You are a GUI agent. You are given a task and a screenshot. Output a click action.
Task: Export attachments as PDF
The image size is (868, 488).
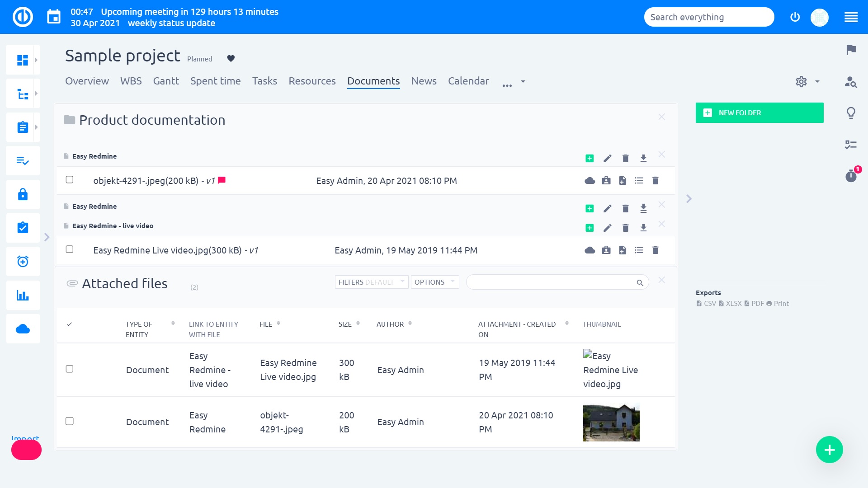(x=754, y=304)
